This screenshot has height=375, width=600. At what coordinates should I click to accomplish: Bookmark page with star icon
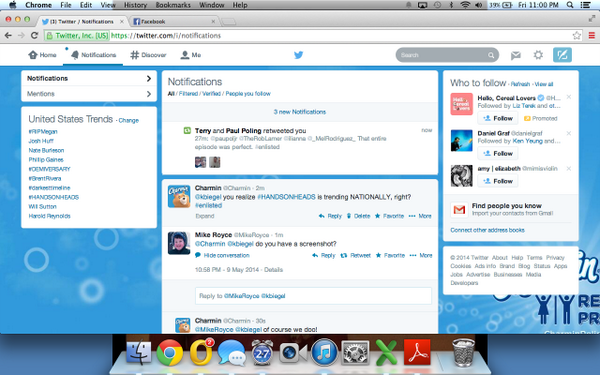tap(577, 36)
